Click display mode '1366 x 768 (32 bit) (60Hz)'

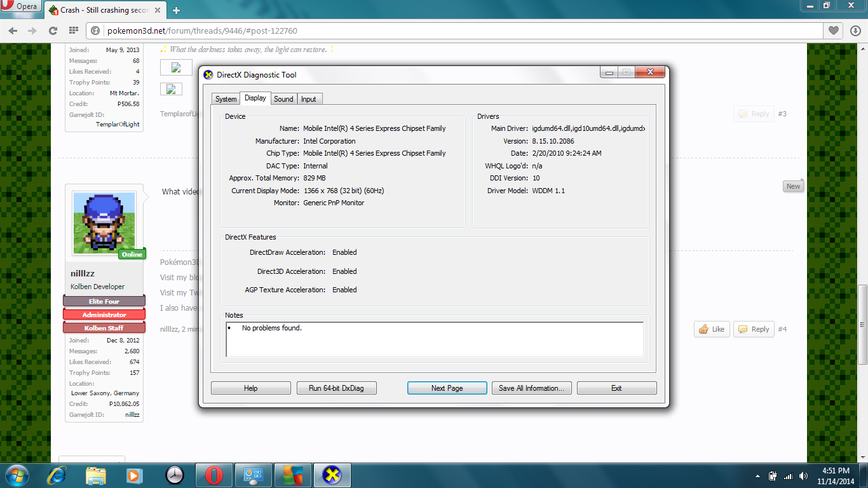(x=343, y=191)
